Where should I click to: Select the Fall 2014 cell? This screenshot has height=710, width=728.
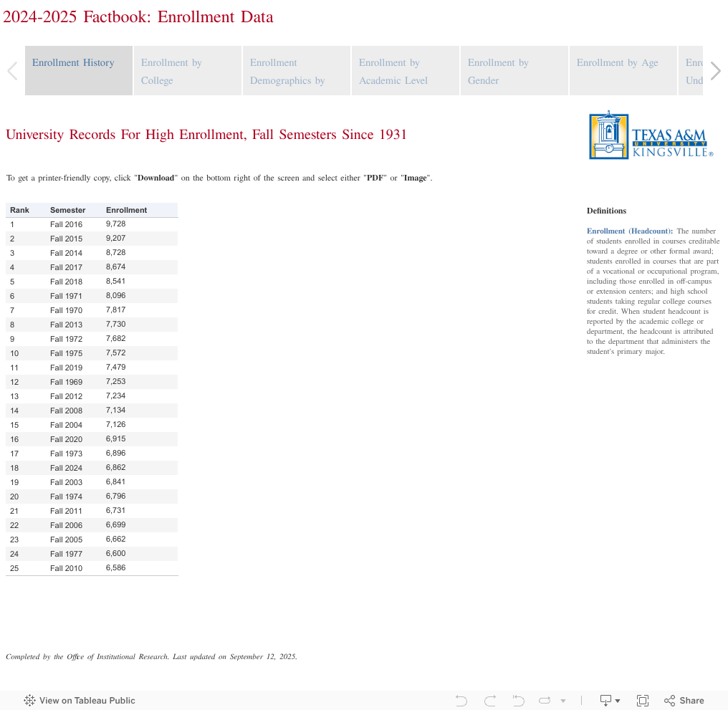pyautogui.click(x=67, y=253)
